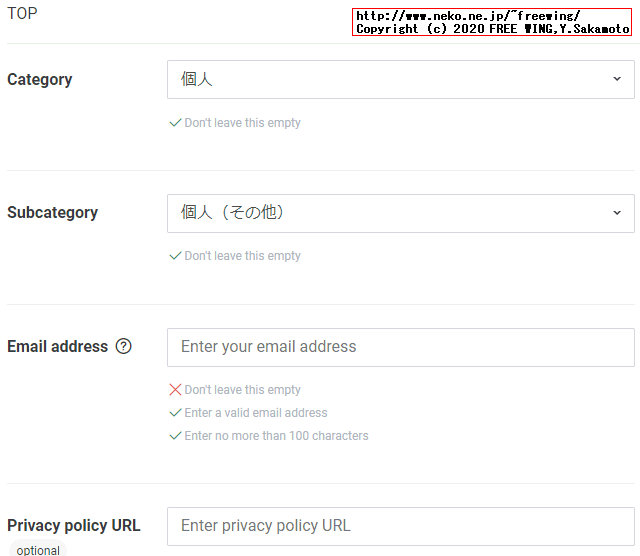Screen dimensions: 640x556
Task: Click the 100 characters limit checkmark icon
Action: coord(176,436)
